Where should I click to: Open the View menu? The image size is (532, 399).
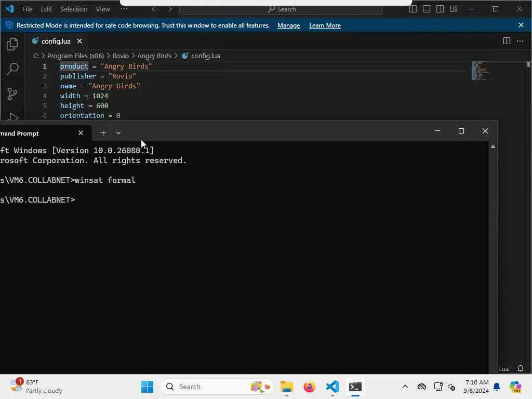[x=103, y=9]
